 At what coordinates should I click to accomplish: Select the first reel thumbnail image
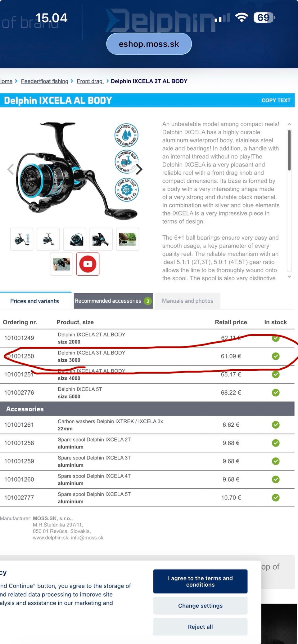(22, 239)
